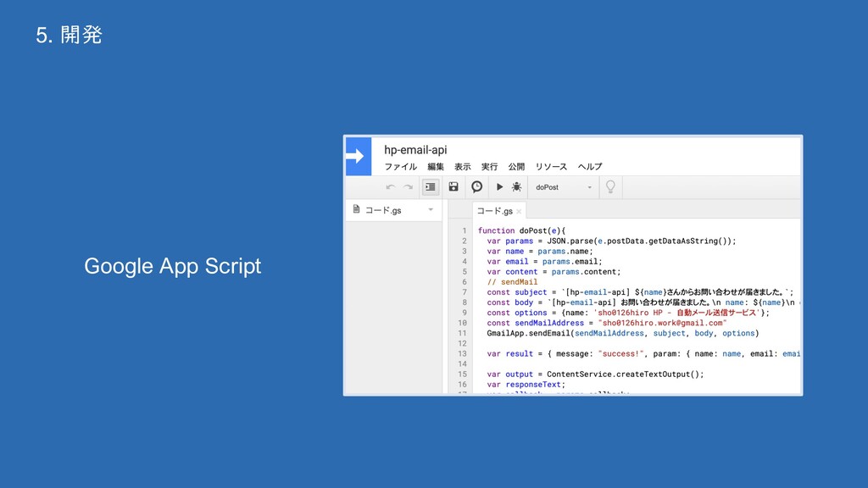This screenshot has height=488, width=868.
Task: Click the lightbulb hint icon
Action: click(610, 187)
